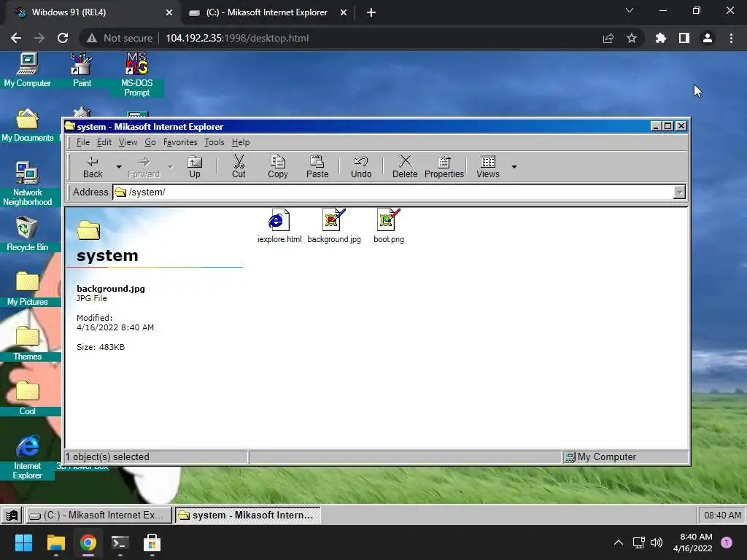The width and height of the screenshot is (747, 560).
Task: Expand the Forward history dropdown arrow
Action: tap(170, 167)
